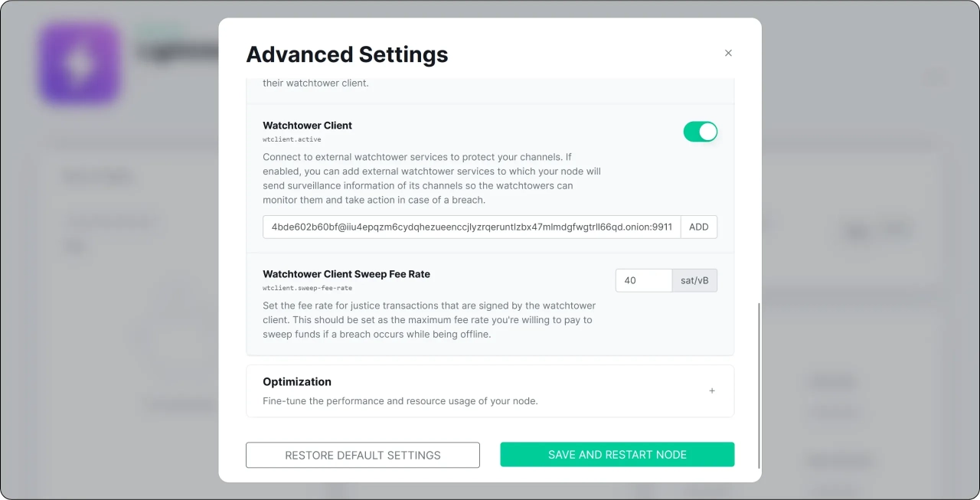Select the wtclient.sweep-fee-rate config key text
The height and width of the screenshot is (500, 980).
tap(307, 288)
